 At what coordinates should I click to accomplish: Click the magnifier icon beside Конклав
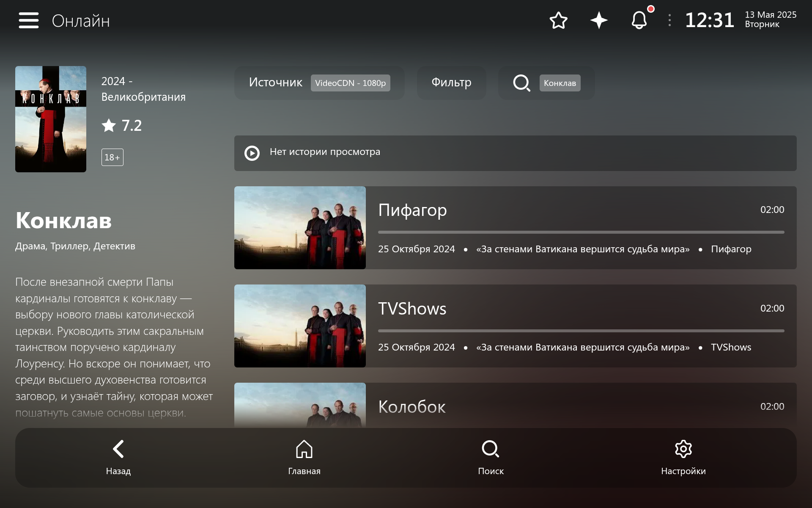[521, 83]
